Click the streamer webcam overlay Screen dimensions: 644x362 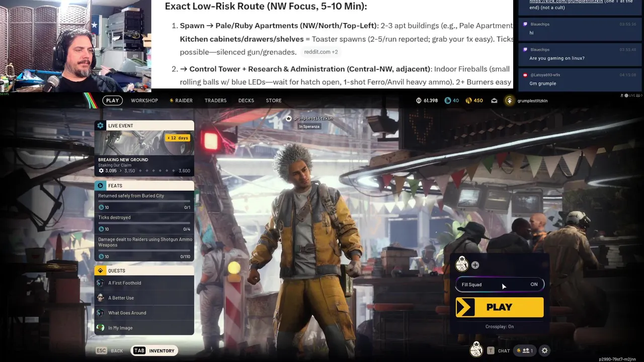point(75,46)
